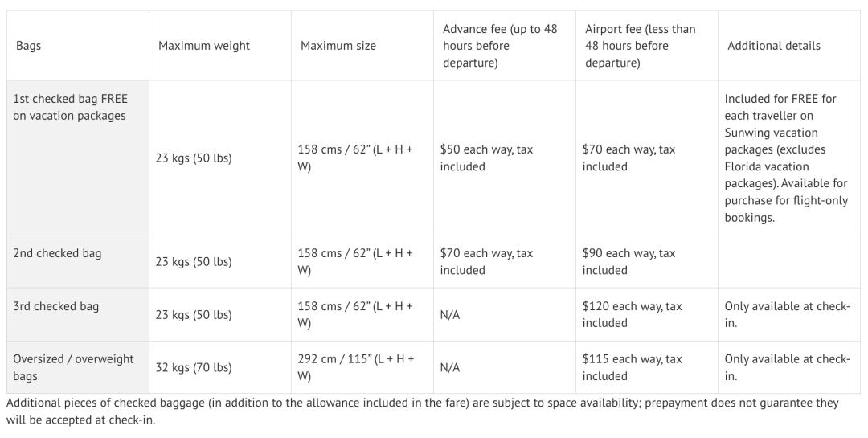Select the "$115 each way" airport fee cell
This screenshot has height=438, width=868.
pos(632,367)
